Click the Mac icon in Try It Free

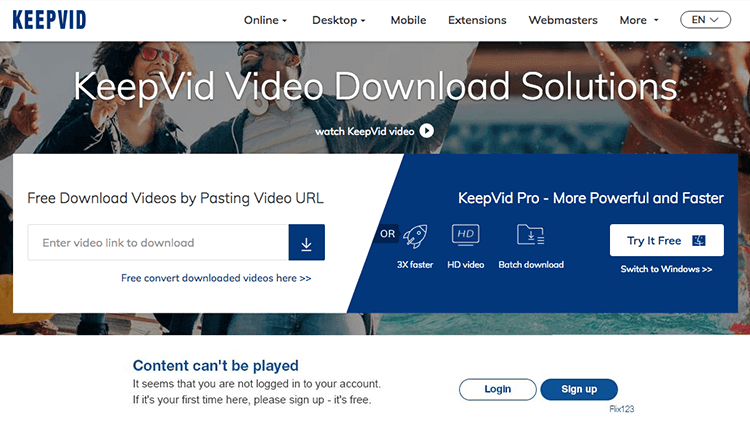[x=699, y=240]
